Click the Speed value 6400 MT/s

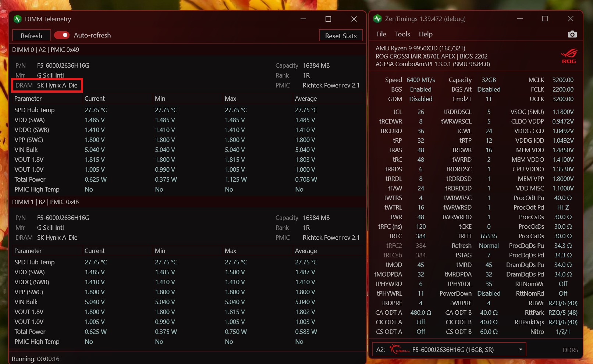421,80
